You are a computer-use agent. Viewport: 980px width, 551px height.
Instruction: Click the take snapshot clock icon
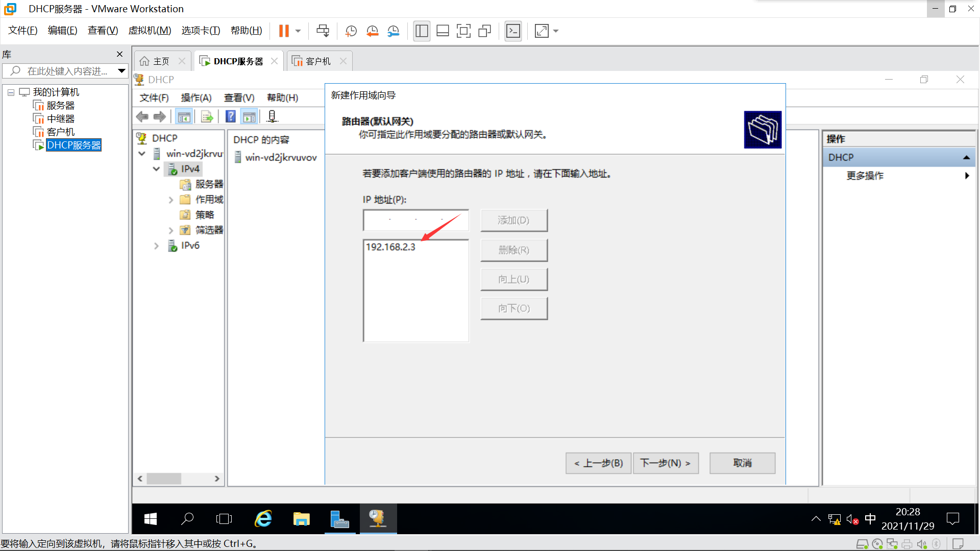(x=351, y=31)
